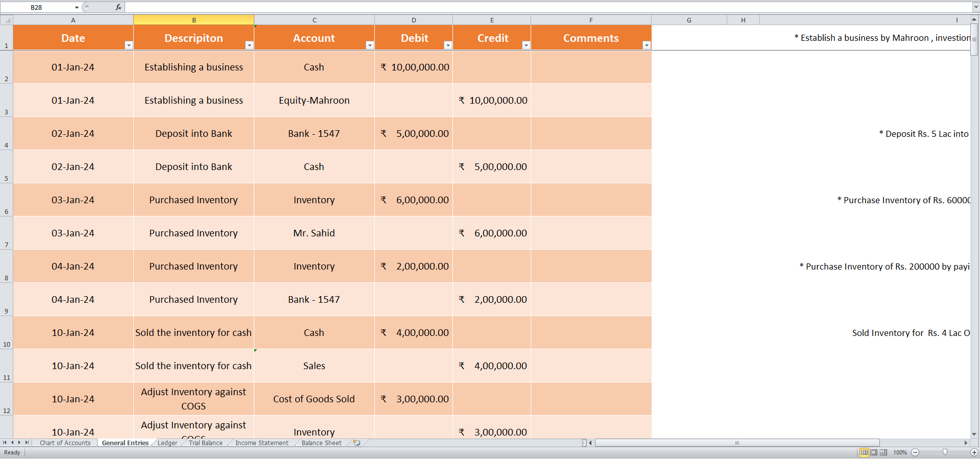Click the Insert Worksheet tab icon
The image size is (980, 459).
[356, 443]
